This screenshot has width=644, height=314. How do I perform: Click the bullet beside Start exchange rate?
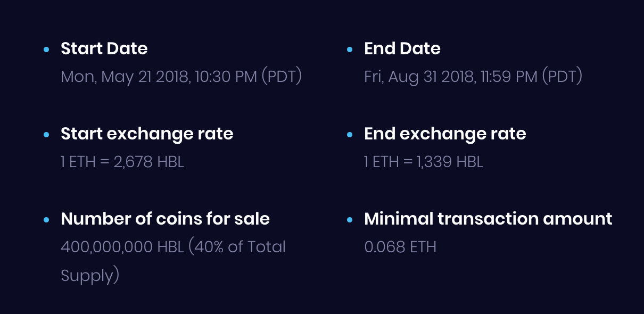click(x=46, y=134)
